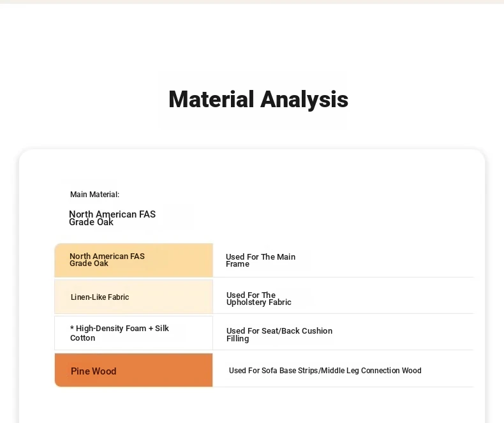Click "Used For Seat/Back Cushion Filling" text
This screenshot has height=423, width=504.
pyautogui.click(x=279, y=334)
